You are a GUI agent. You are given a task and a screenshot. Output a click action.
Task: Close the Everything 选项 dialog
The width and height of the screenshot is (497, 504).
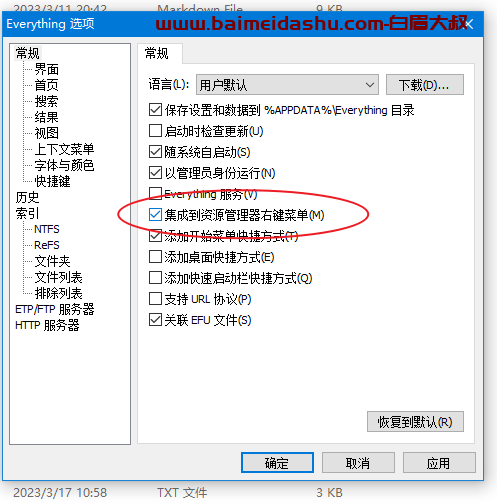469,24
